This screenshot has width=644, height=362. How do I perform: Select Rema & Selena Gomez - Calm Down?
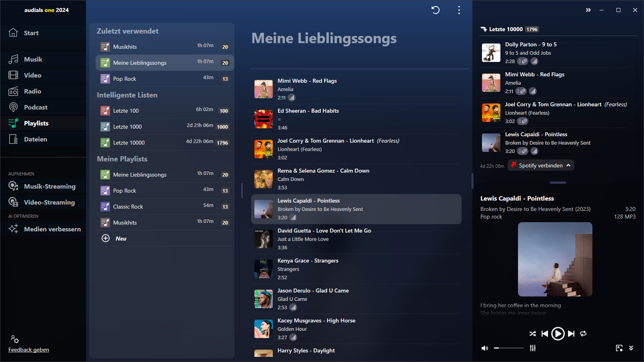tap(356, 179)
